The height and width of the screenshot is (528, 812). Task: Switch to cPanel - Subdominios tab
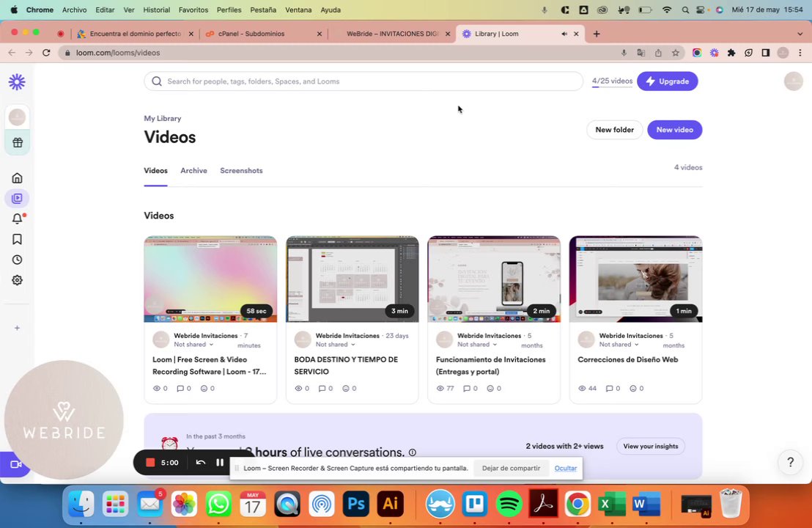tap(263, 34)
